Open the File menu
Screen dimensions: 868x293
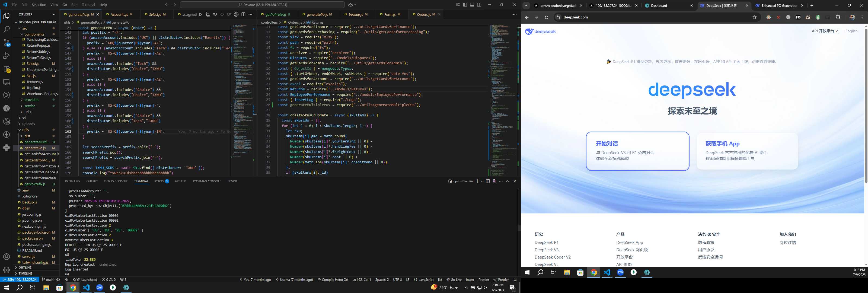click(x=14, y=5)
